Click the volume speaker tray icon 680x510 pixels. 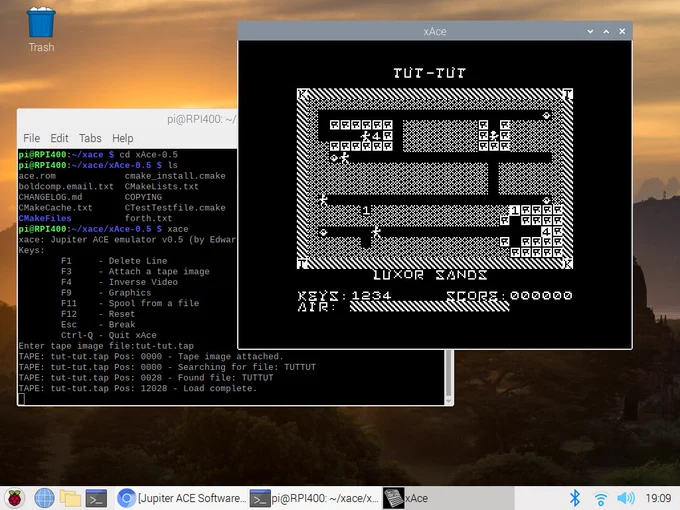point(626,498)
